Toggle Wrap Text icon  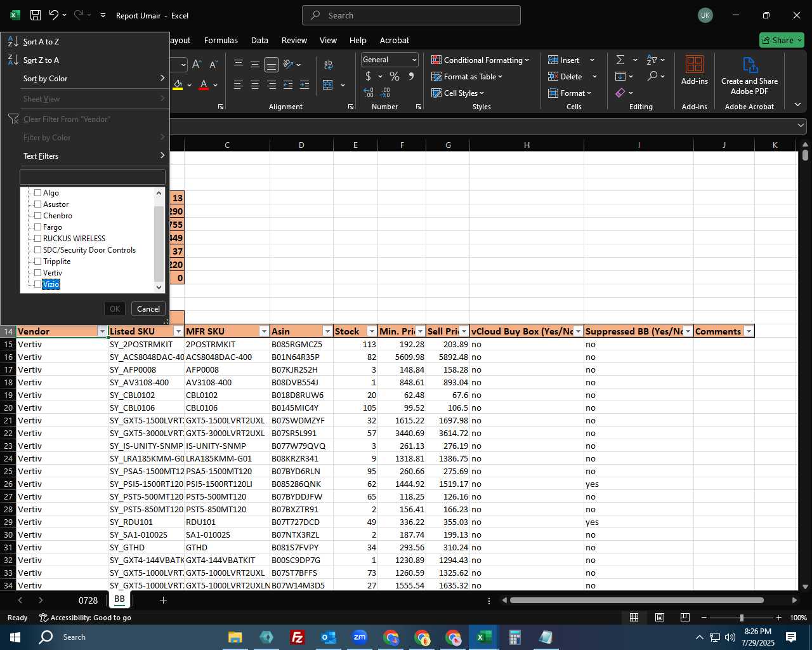[328, 64]
